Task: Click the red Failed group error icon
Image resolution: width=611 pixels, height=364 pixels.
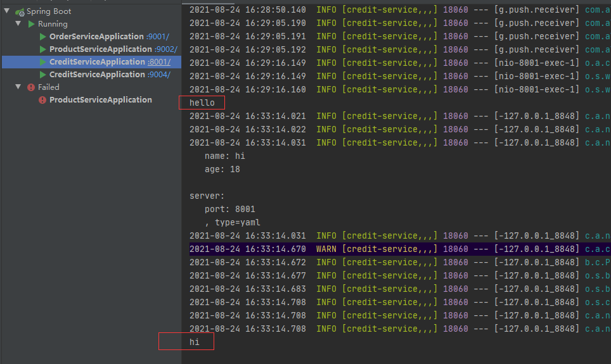Action: pos(31,87)
